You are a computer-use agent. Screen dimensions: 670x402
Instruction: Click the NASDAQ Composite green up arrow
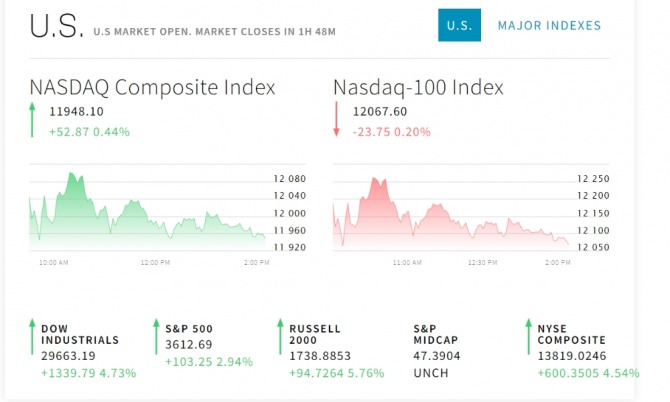click(x=32, y=120)
